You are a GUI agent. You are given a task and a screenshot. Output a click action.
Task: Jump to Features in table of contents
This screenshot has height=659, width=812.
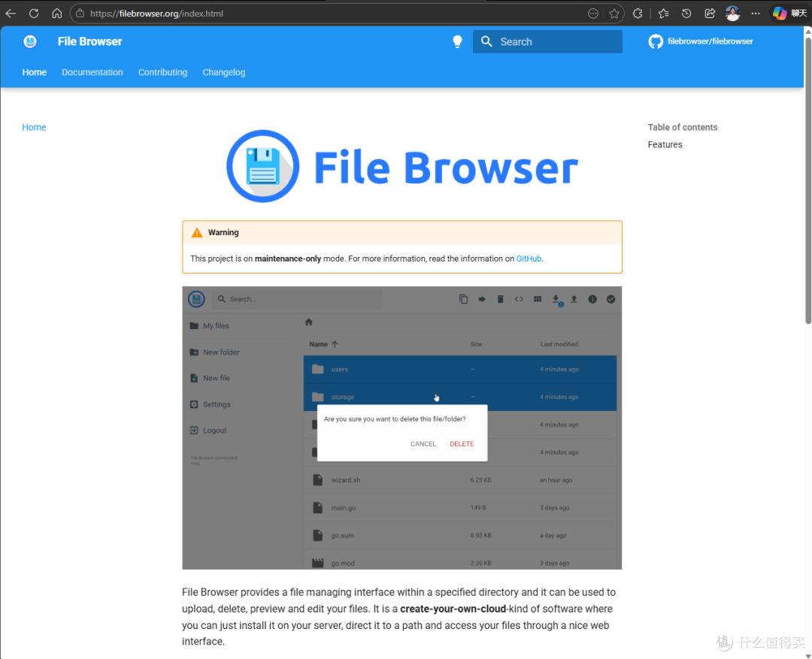(x=665, y=144)
